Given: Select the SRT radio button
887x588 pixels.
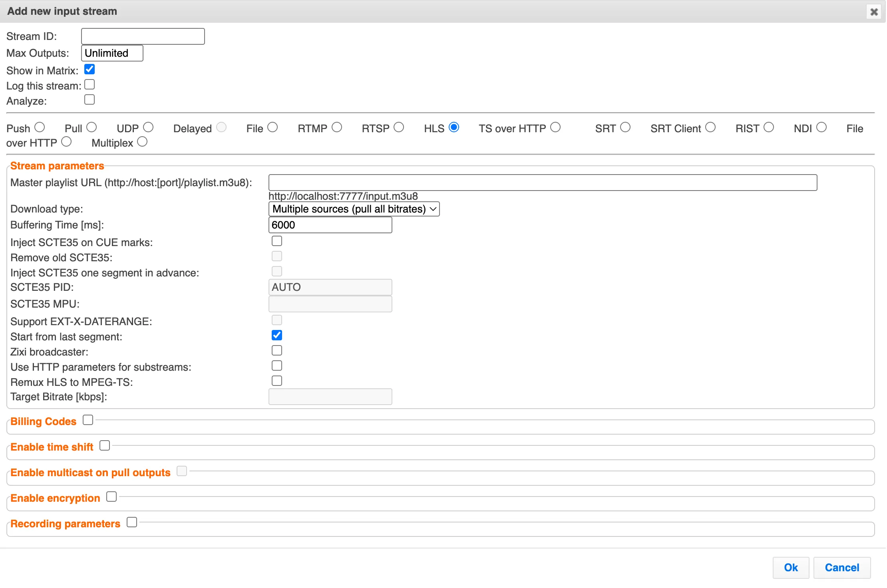Looking at the screenshot, I should pos(625,127).
